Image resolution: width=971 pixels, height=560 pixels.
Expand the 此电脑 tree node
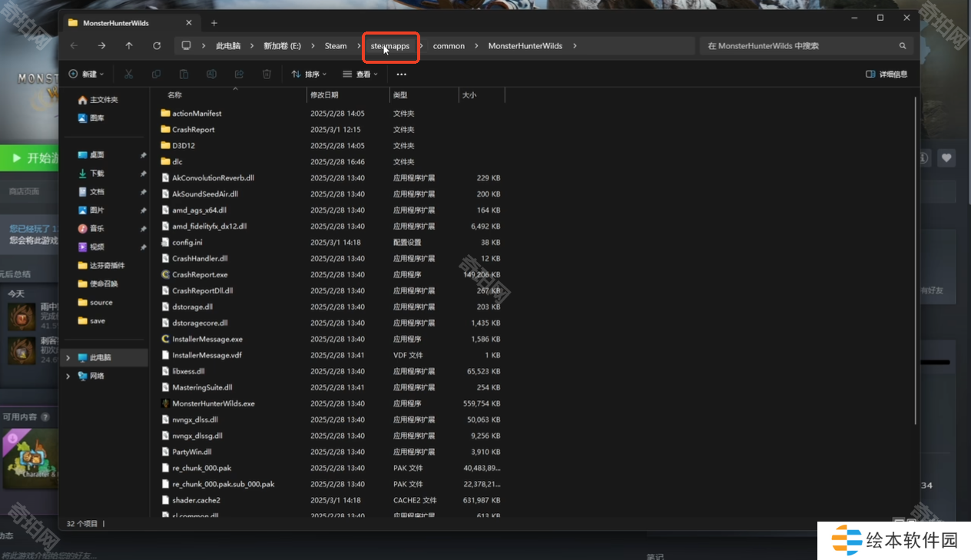(x=68, y=358)
